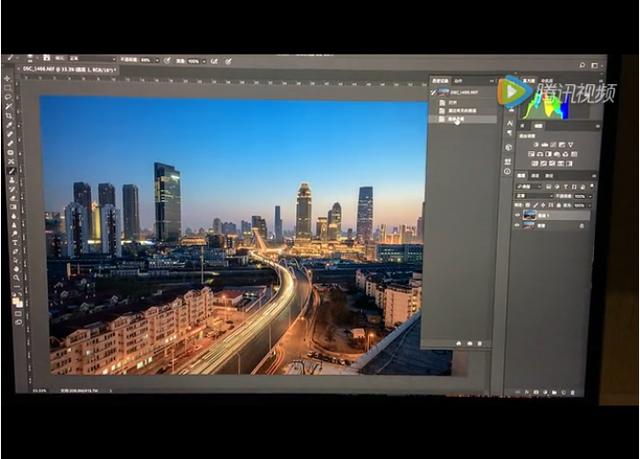The width and height of the screenshot is (640, 459).
Task: Click the top layer thumbnail
Action: click(x=529, y=214)
